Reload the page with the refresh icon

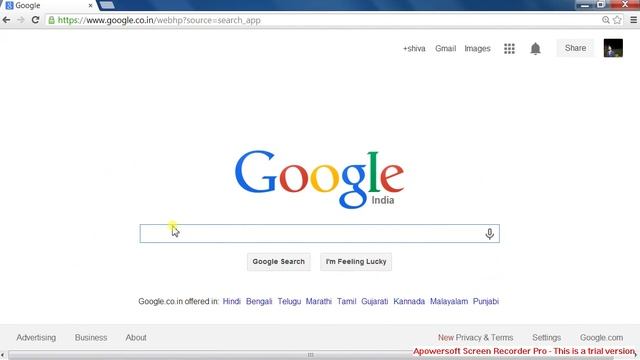pyautogui.click(x=36, y=20)
